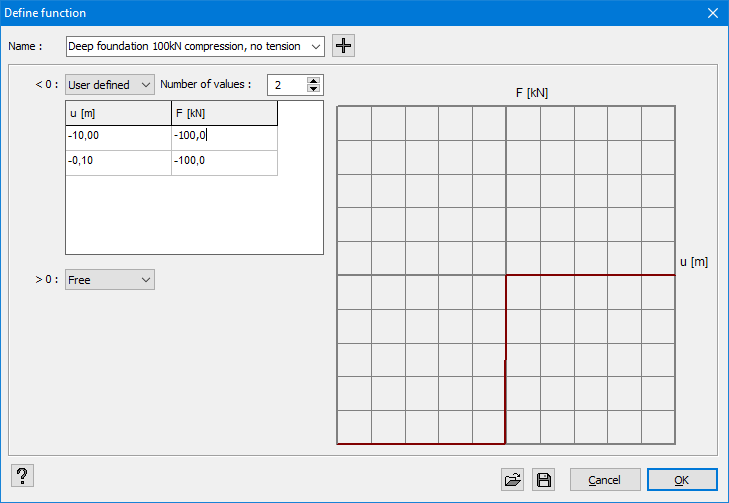Image resolution: width=729 pixels, height=503 pixels.
Task: Click the open folder icon to load function
Action: pyautogui.click(x=513, y=480)
